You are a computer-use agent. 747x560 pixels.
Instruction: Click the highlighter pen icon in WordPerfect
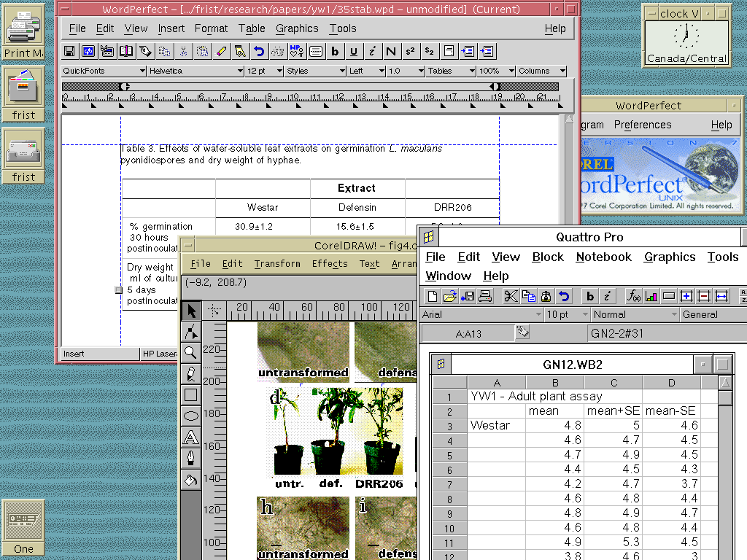click(221, 52)
